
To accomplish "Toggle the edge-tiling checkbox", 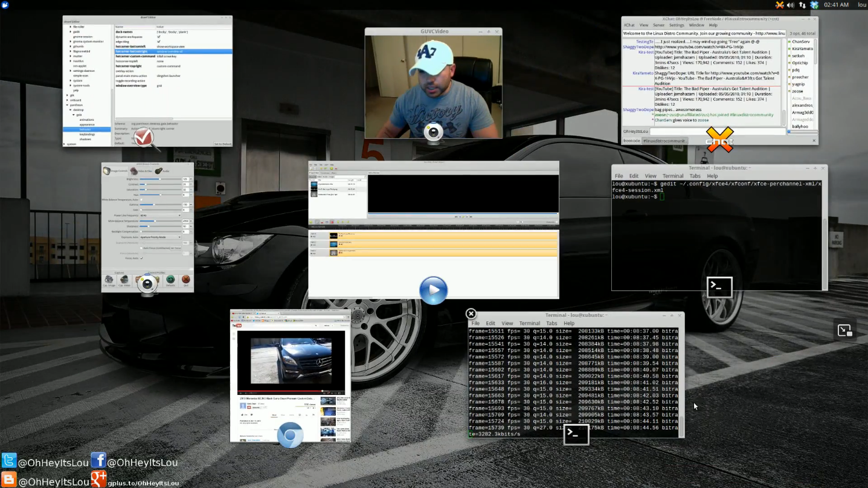I will [x=159, y=42].
